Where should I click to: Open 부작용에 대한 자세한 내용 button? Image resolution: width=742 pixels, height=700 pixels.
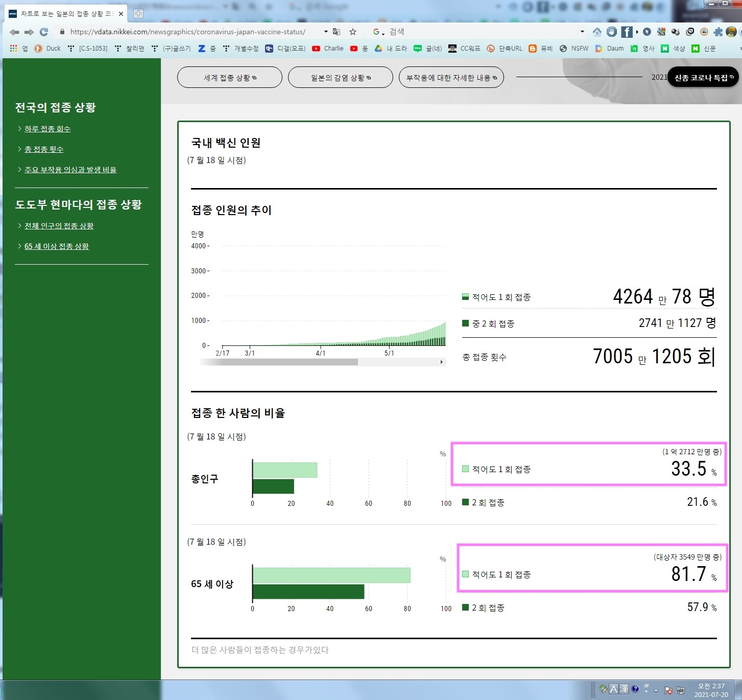451,77
